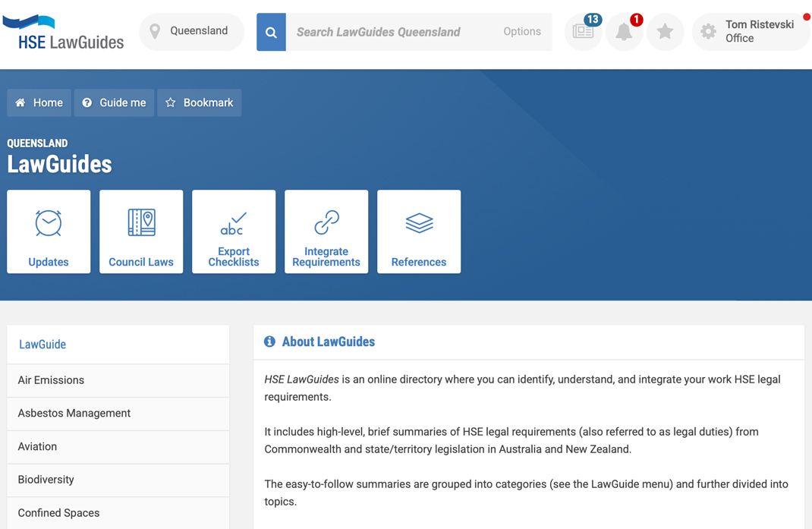Open the Air Emissions category
Viewport: 812px width, 529px height.
[x=118, y=380]
